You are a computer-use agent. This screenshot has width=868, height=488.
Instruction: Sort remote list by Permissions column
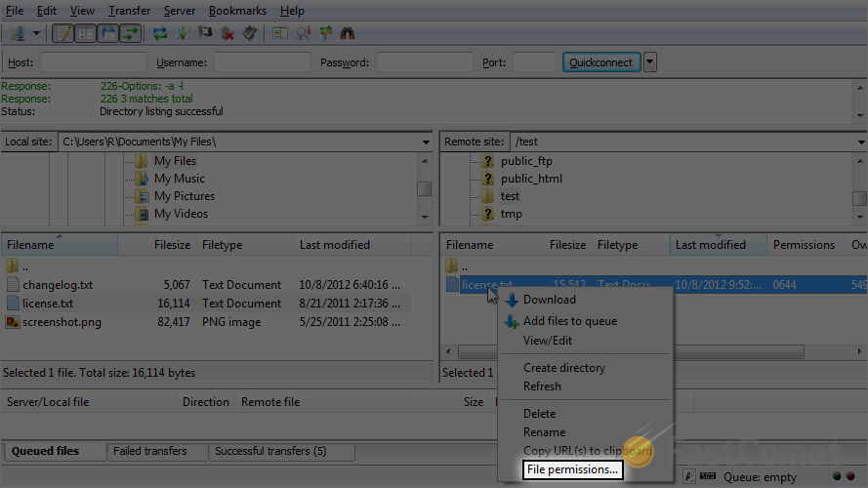(805, 245)
